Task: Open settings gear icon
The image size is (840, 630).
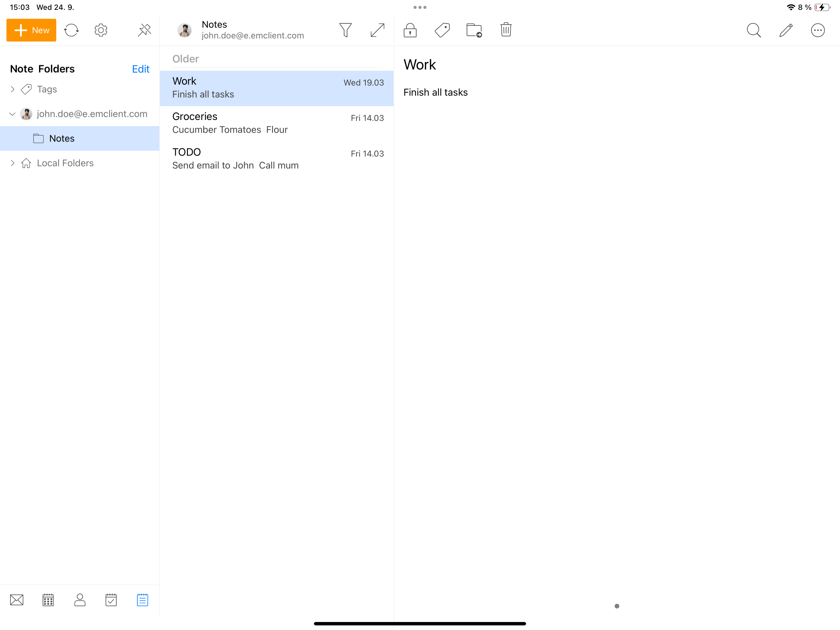Action: [101, 30]
